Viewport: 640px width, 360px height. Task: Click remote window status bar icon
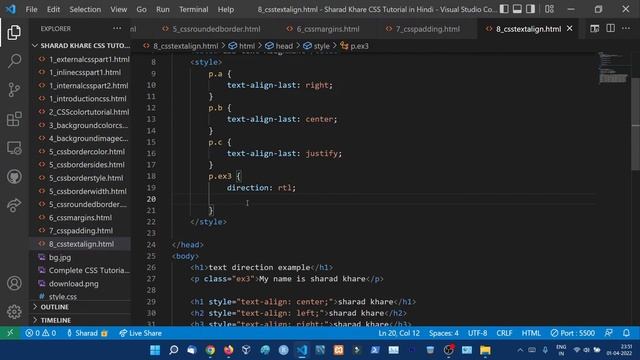coord(10,333)
